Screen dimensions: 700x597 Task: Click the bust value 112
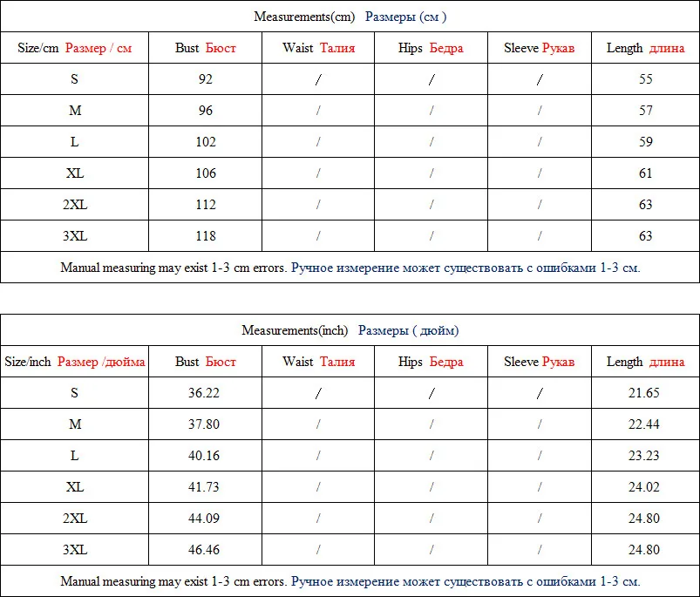click(206, 204)
